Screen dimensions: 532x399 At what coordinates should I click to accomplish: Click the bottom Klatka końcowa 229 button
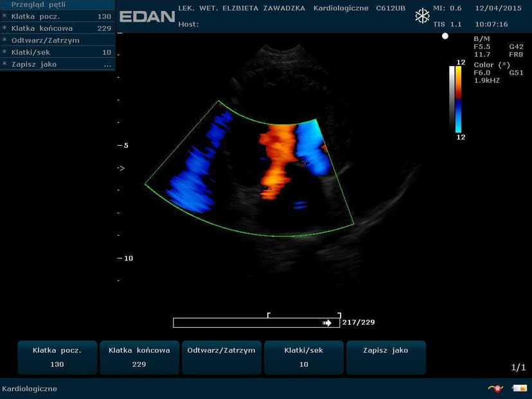(x=139, y=357)
